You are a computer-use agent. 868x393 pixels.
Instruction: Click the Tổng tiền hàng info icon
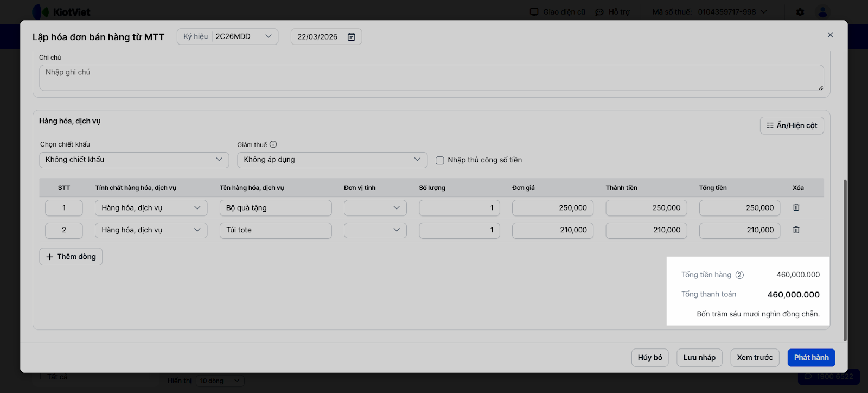[739, 275]
